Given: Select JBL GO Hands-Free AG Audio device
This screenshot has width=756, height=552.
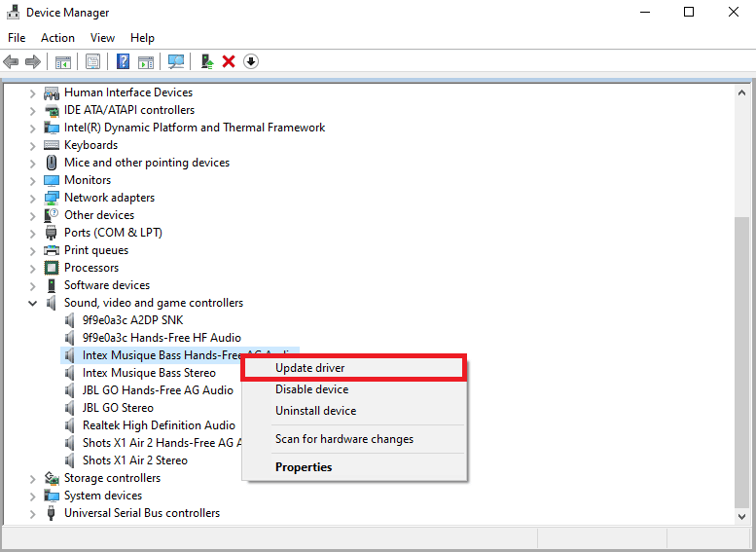Looking at the screenshot, I should click(158, 390).
